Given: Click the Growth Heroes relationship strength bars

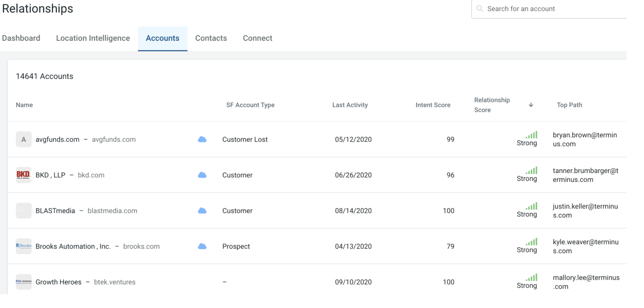Looking at the screenshot, I should [x=532, y=277].
